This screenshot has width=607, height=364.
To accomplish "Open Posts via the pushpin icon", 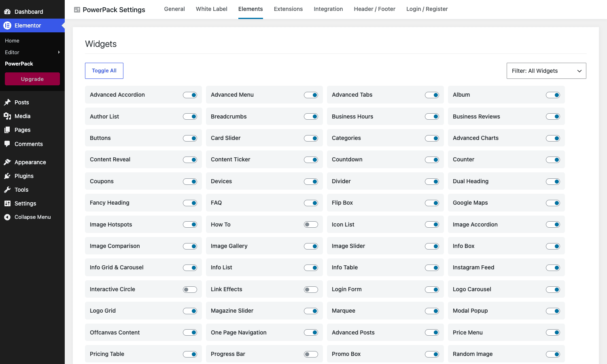I will click(7, 102).
